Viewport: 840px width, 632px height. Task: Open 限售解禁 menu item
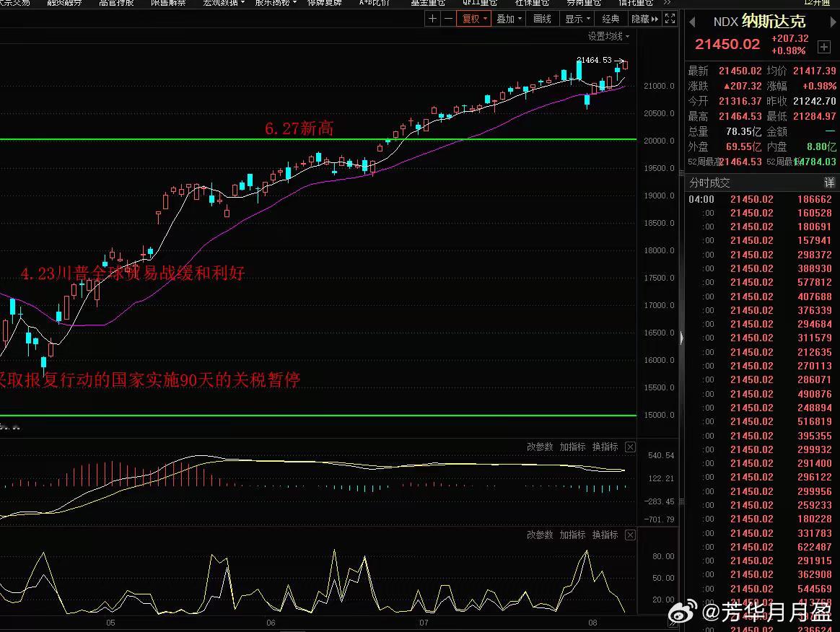tap(168, 3)
